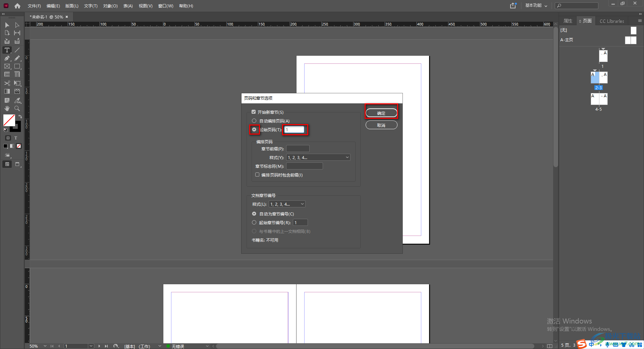Switch to the 属性 panel tab
644x349 pixels.
(x=568, y=21)
